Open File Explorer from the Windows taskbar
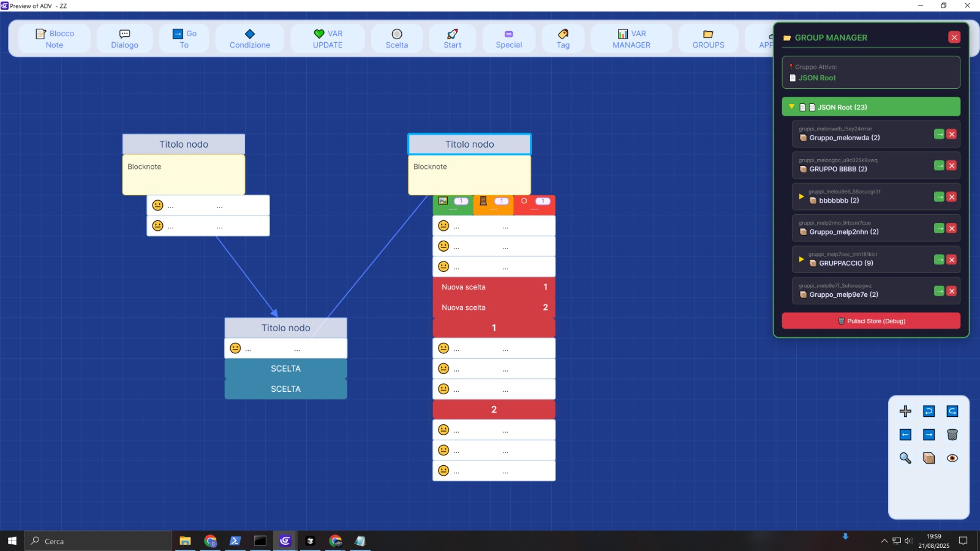Image resolution: width=980 pixels, height=551 pixels. (185, 541)
